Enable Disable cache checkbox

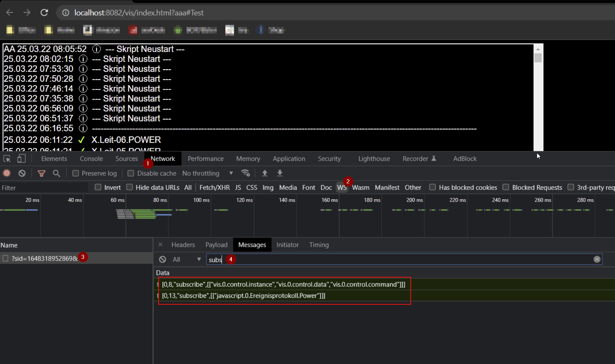coord(131,173)
